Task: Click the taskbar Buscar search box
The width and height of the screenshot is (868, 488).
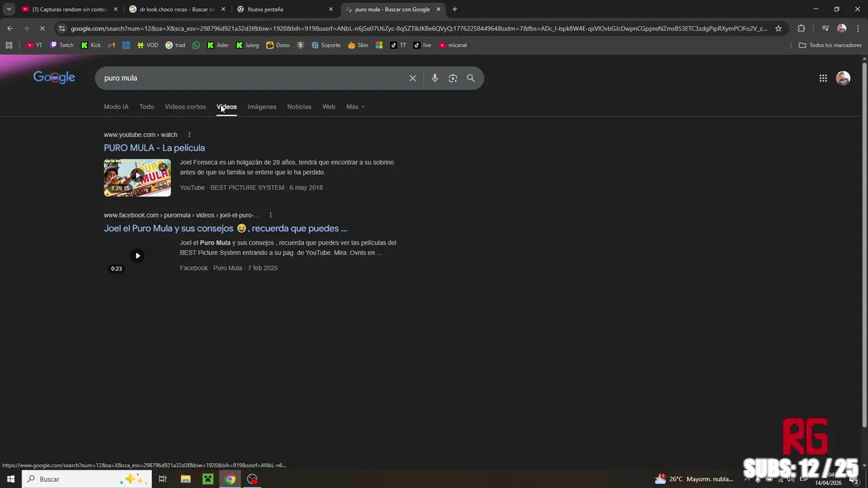Action: point(86,479)
